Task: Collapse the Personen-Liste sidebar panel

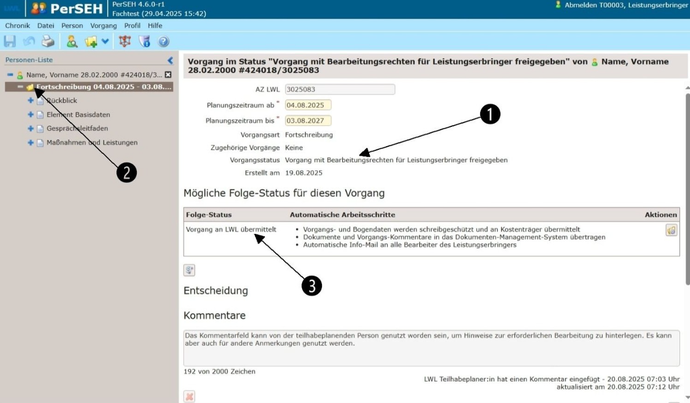Action: coord(169,60)
